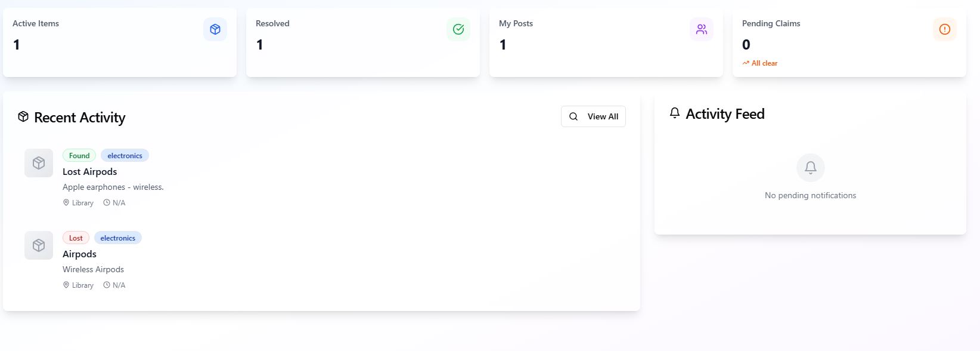Screen dimensions: 980x351
Task: Click the Active Items package icon
Action: (x=215, y=29)
